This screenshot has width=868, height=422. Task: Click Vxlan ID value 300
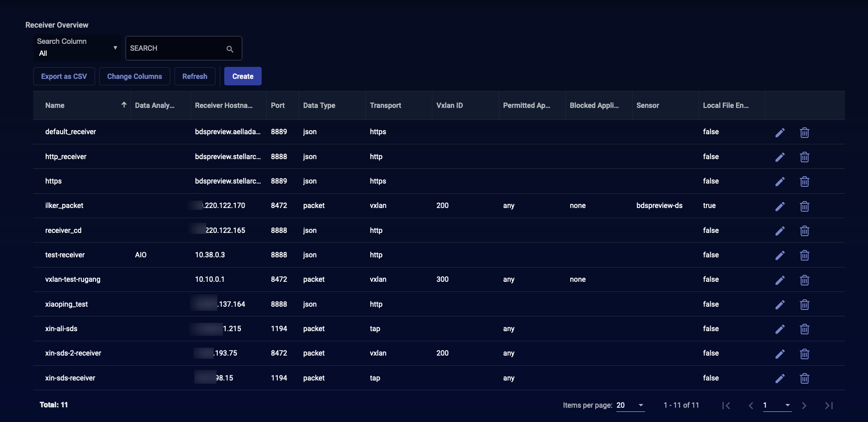pos(443,279)
